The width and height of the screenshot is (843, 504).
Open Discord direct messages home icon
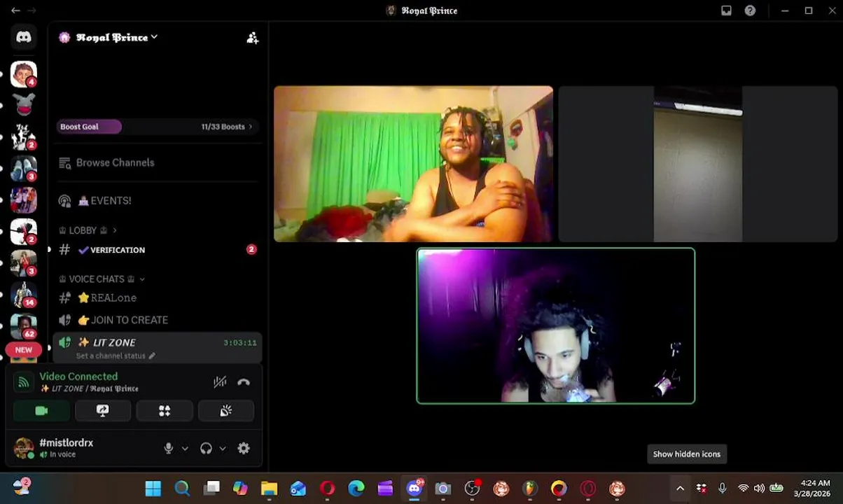24,37
